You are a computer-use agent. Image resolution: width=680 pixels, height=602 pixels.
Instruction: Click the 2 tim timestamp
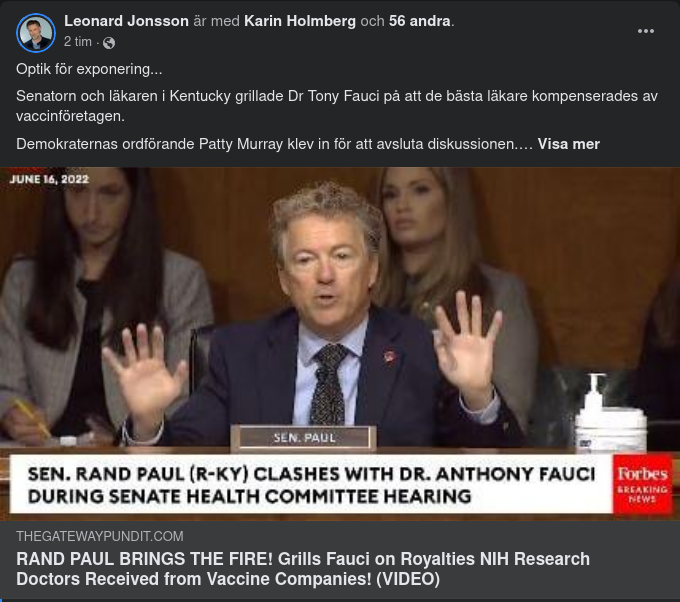pos(78,42)
